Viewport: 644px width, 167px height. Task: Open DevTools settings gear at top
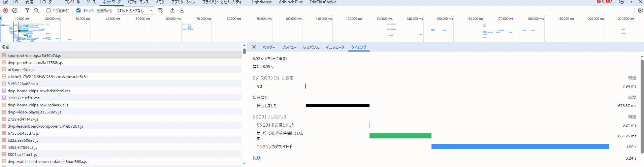[x=622, y=2]
